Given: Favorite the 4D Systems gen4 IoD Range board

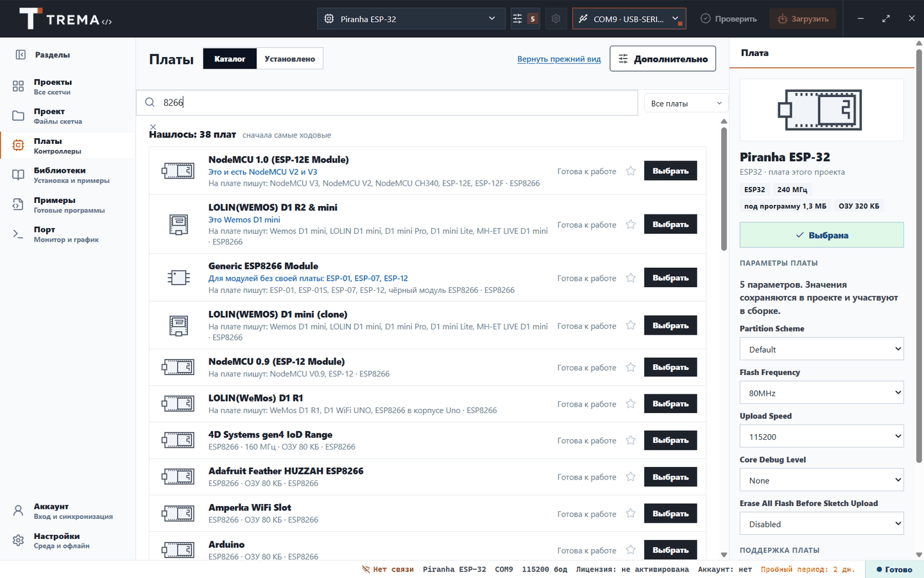Looking at the screenshot, I should [631, 441].
